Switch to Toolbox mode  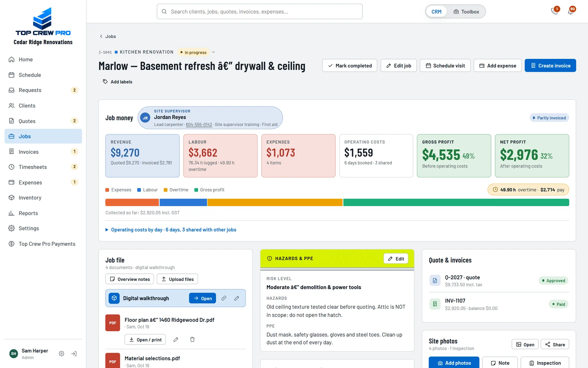[466, 11]
